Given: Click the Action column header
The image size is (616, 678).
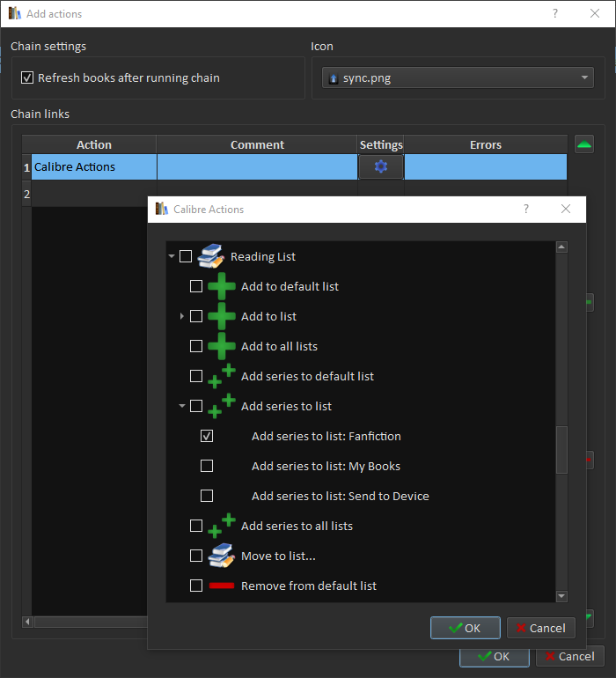Looking at the screenshot, I should point(94,144).
